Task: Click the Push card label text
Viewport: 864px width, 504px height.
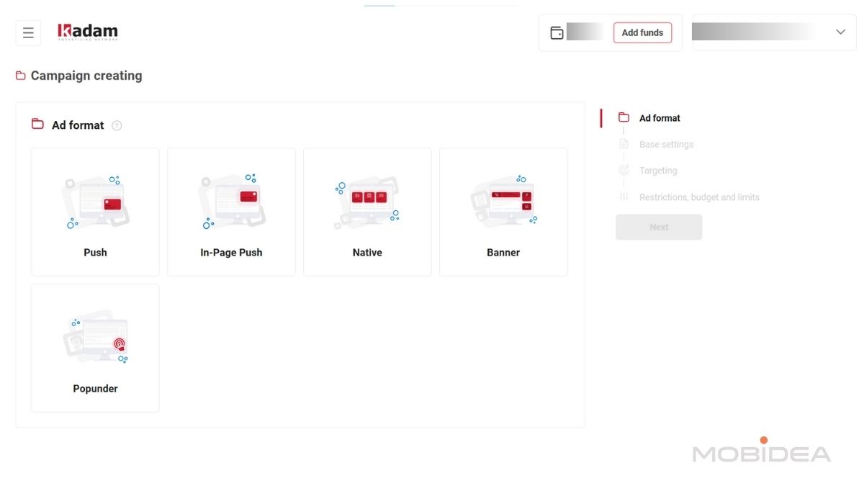Action: [x=95, y=253]
